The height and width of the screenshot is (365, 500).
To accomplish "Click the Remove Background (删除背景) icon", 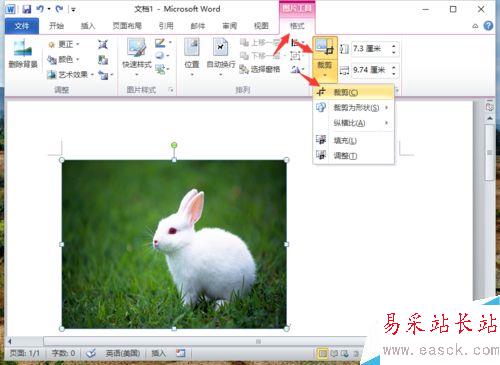I will (x=23, y=53).
